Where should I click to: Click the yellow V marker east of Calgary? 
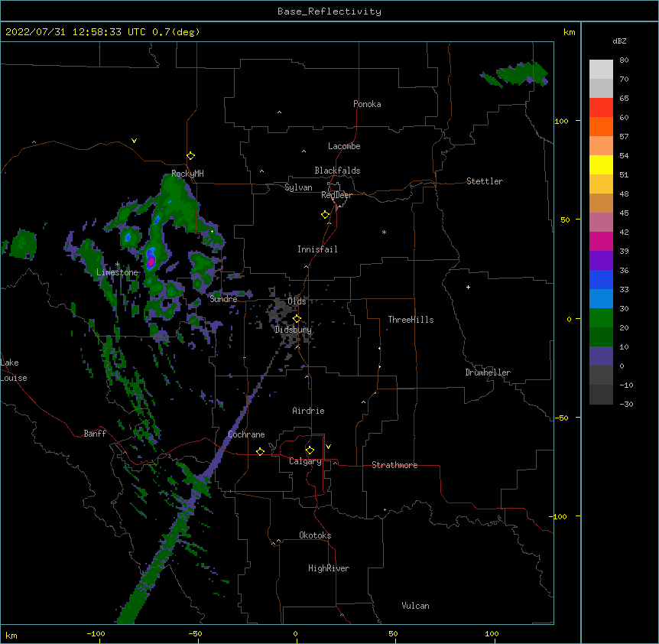(x=328, y=447)
